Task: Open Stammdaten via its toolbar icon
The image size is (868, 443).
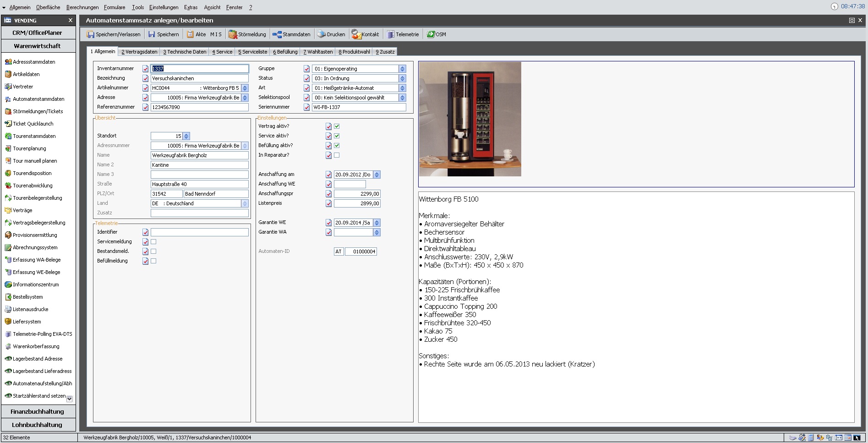Action: (x=277, y=34)
